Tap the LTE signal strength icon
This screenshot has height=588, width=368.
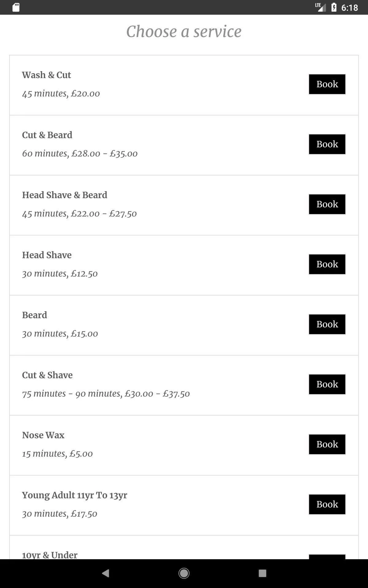tap(320, 7)
